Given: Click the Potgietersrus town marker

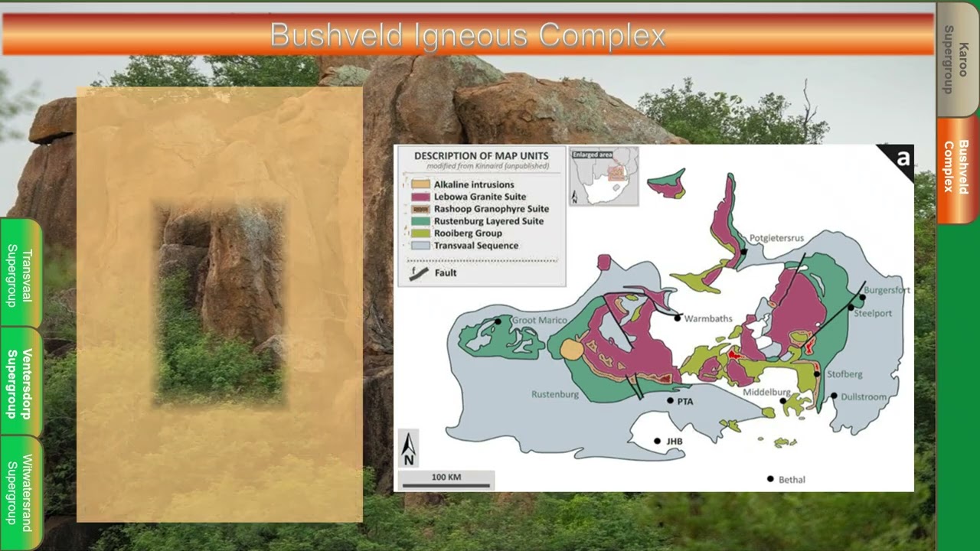Looking at the screenshot, I should pos(743,251).
